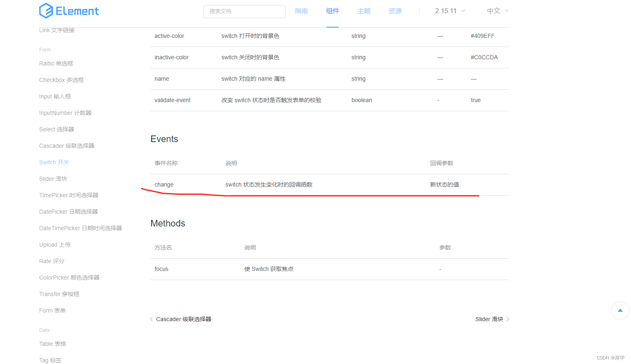
Task: Open the 组件 nav tab
Action: pos(333,11)
